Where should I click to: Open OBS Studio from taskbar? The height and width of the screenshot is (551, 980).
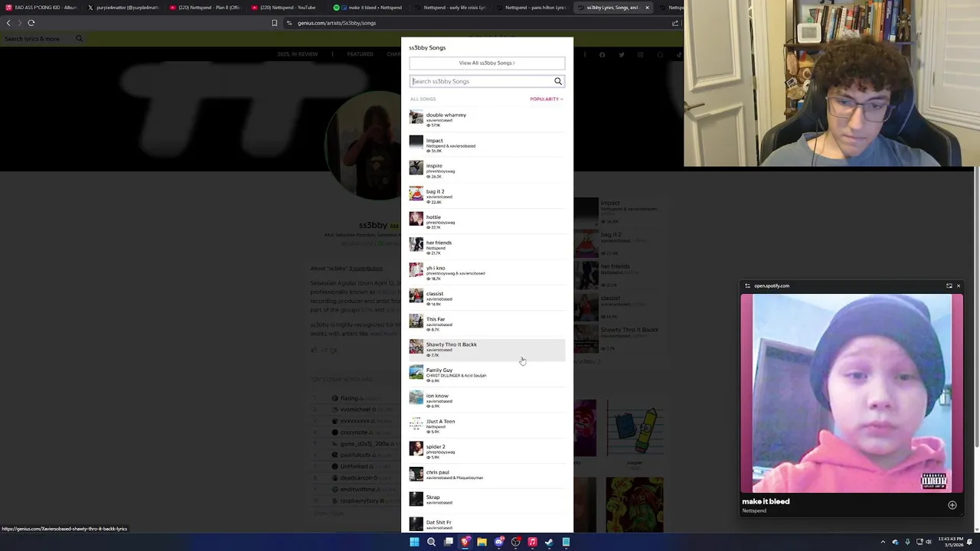tap(515, 542)
